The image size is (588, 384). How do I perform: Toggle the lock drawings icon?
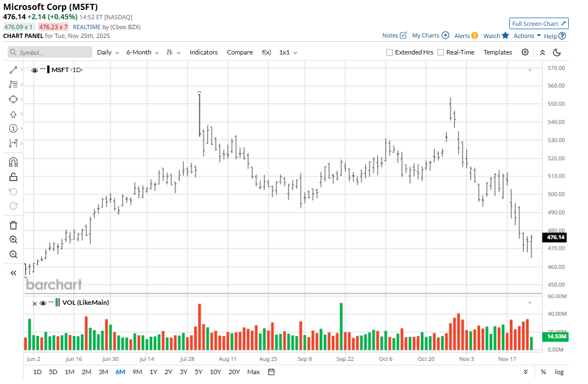tap(13, 177)
